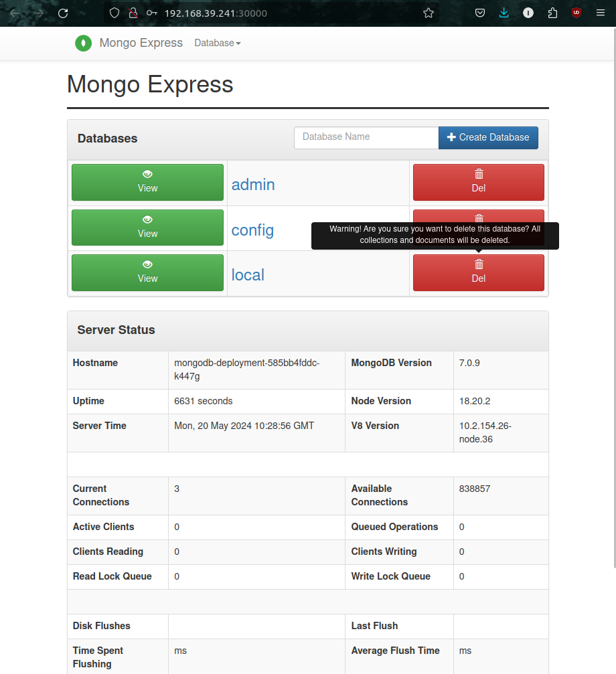This screenshot has width=616, height=674.
Task: Click the green Mongo Express leaf logo
Action: click(84, 43)
